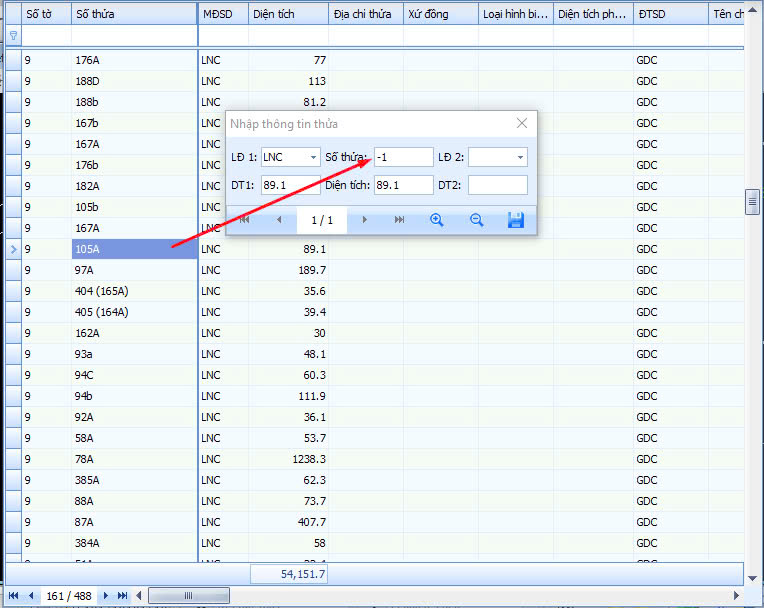This screenshot has width=764, height=608.
Task: Click the DT2 input field
Action: [x=497, y=185]
